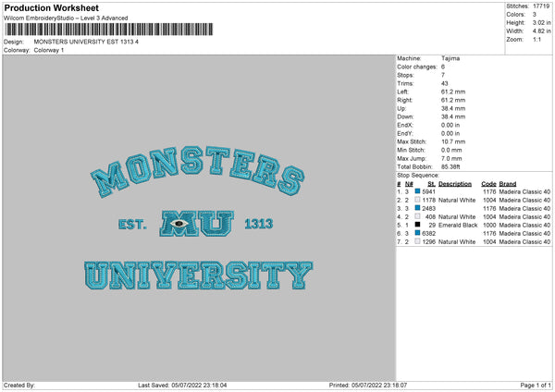
Task: Click the 'Stop Sequence:' heading
Action: (418, 175)
